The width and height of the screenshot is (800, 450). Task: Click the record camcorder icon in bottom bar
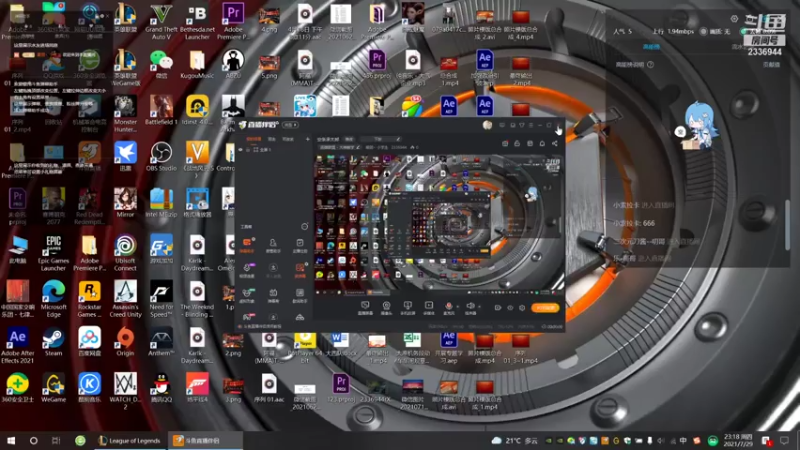497,308
